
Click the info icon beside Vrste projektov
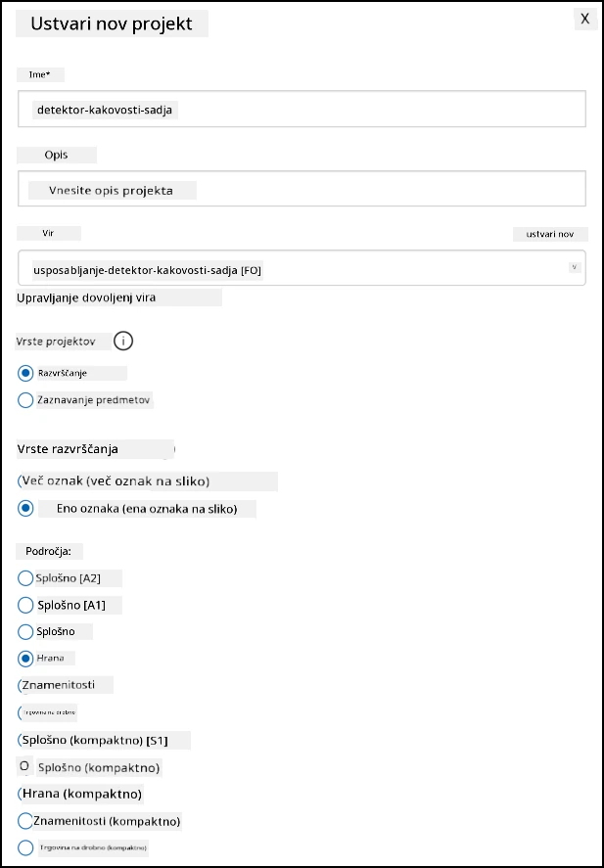pyautogui.click(x=123, y=342)
